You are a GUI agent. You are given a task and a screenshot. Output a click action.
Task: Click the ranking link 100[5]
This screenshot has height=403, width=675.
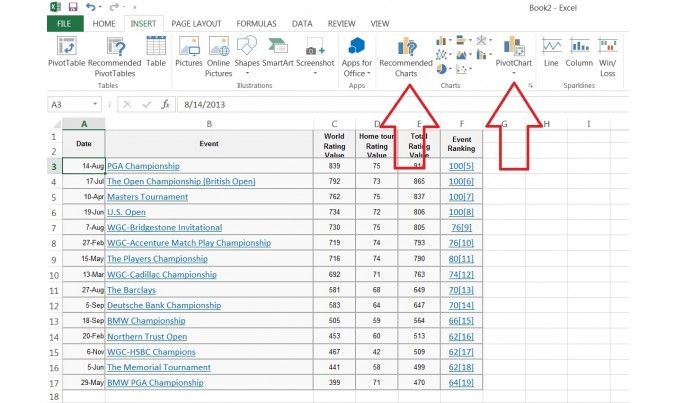461,166
